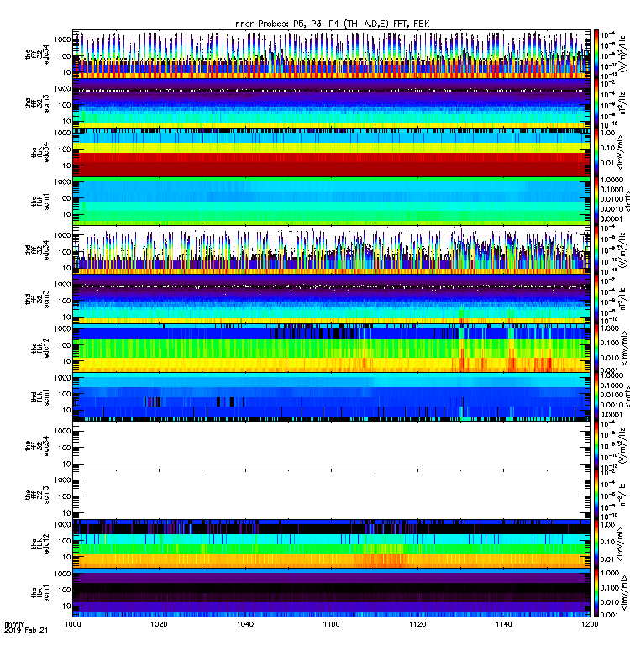Click the '1140' time axis tick label
Screen dimensions: 630x672
point(503,624)
